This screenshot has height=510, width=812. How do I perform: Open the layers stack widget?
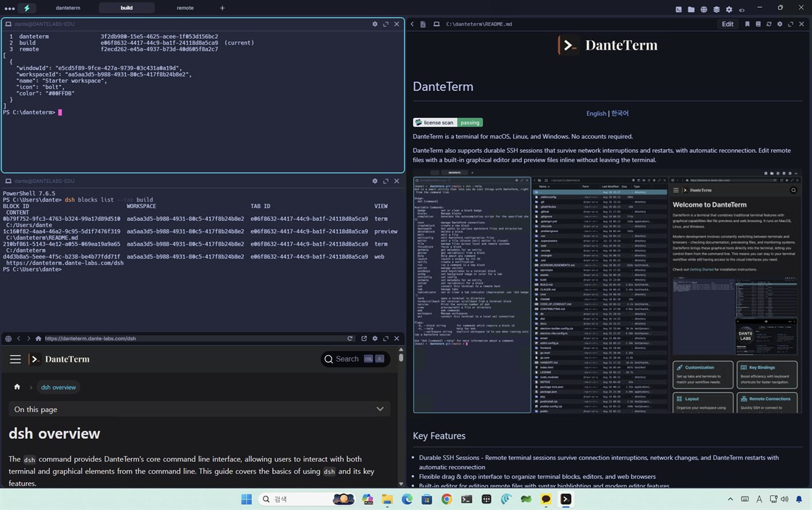coord(716,9)
